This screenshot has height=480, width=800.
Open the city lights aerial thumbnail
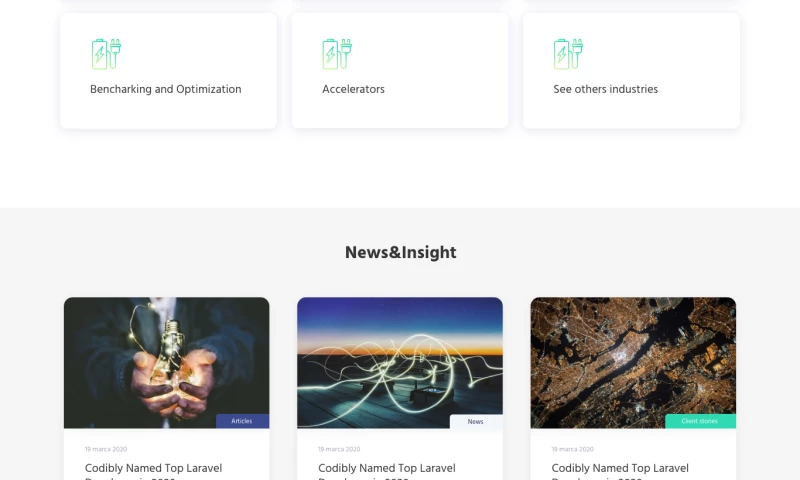pyautogui.click(x=633, y=363)
